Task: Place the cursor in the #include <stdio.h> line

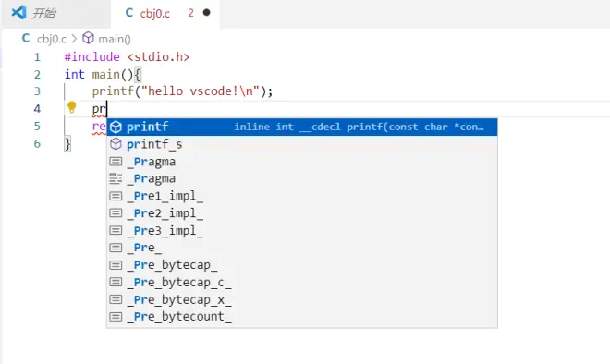Action: click(x=127, y=56)
